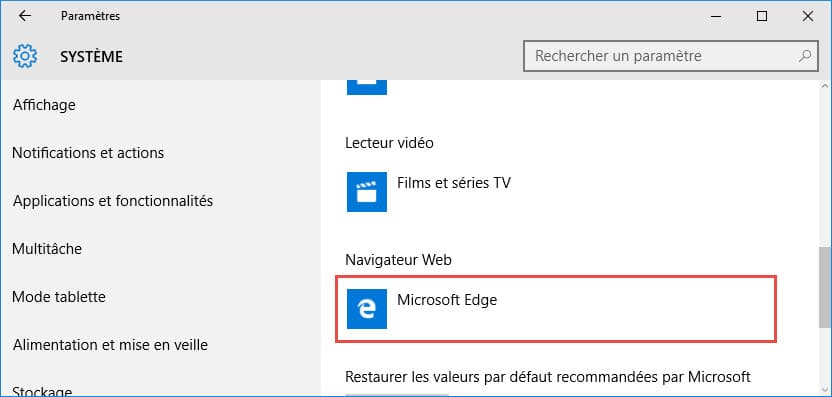Click the scroll up arrow of the scrollbar
The width and height of the screenshot is (832, 397).
tap(825, 87)
